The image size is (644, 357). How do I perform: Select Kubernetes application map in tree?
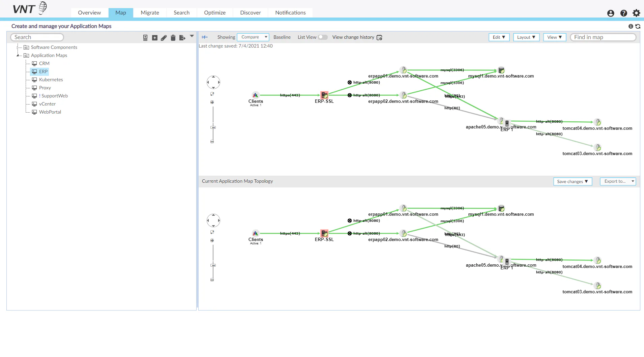(x=51, y=80)
